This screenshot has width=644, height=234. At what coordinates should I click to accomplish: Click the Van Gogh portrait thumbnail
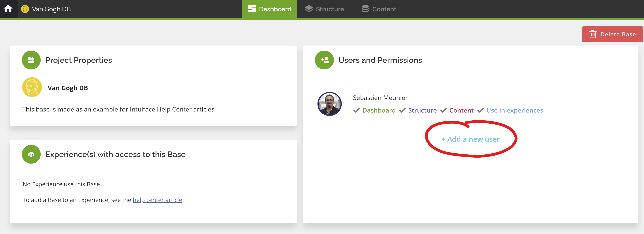32,87
